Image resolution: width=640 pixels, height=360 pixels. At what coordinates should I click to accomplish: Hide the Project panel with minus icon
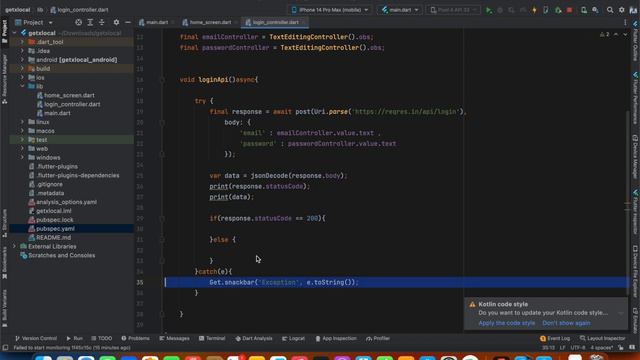coord(128,22)
